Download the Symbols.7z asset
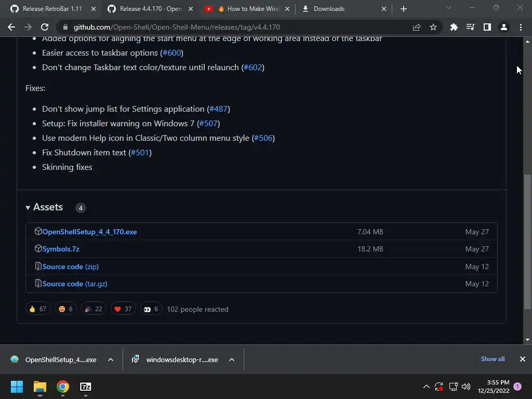This screenshot has height=399, width=532. [61, 249]
